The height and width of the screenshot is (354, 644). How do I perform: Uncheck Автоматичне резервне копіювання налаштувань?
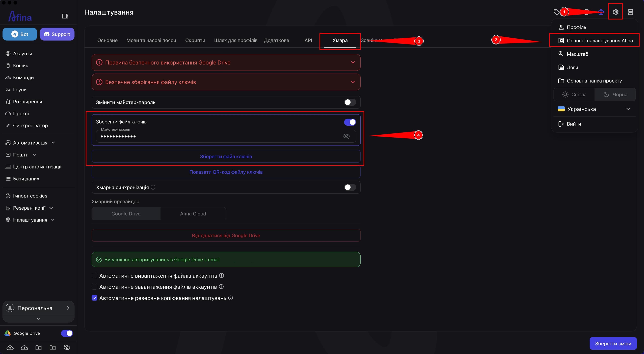click(x=94, y=298)
